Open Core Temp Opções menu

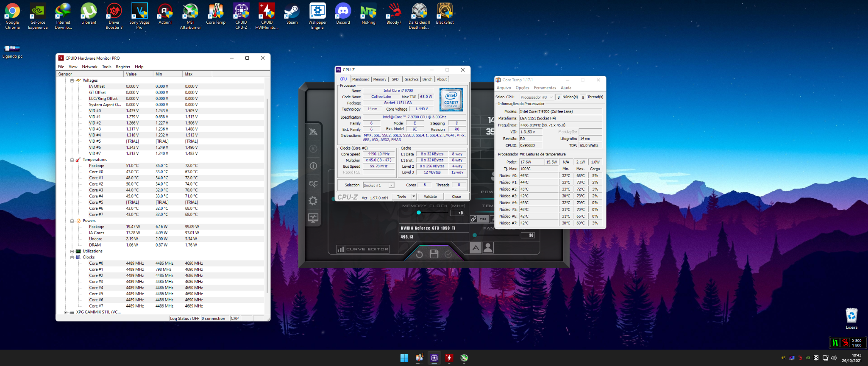point(522,88)
